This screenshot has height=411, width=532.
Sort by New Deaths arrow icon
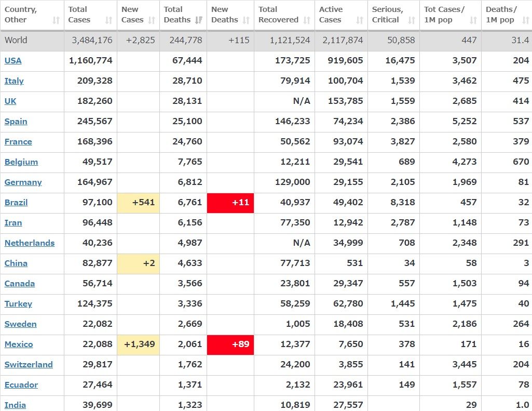point(247,20)
